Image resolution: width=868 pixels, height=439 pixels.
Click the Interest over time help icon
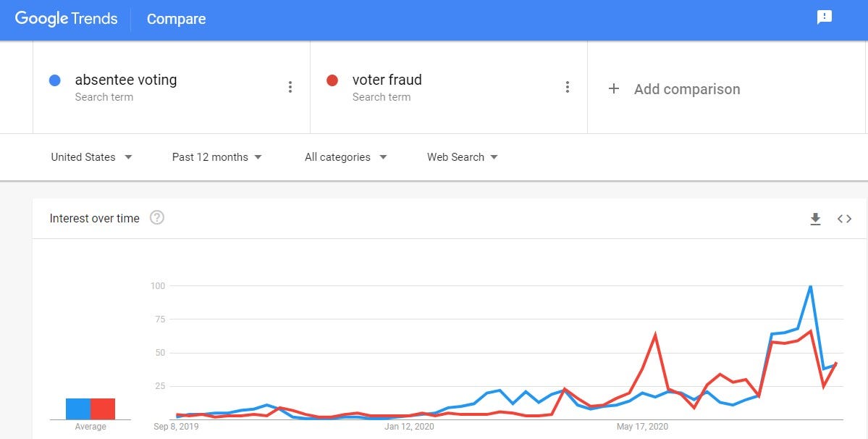(157, 217)
